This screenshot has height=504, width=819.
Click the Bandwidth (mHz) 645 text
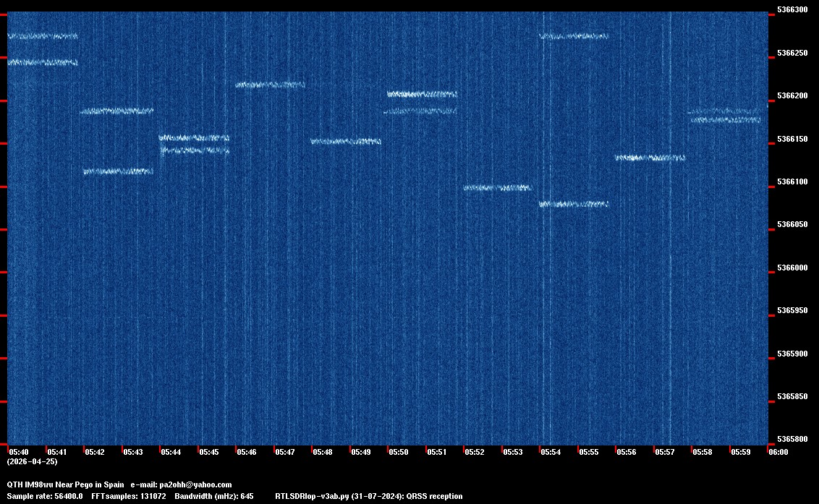click(x=213, y=496)
